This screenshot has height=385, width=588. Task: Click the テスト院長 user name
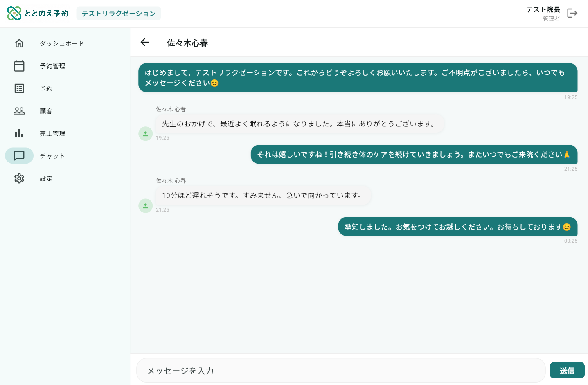(x=543, y=9)
